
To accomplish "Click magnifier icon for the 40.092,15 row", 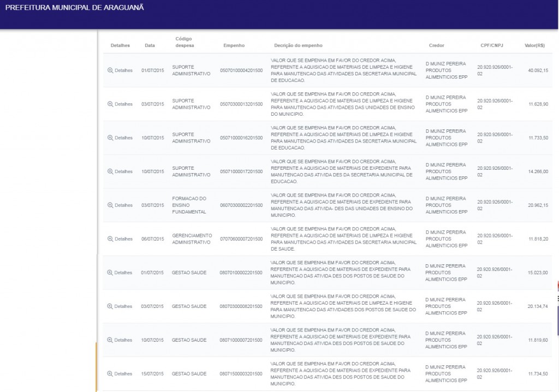I will [110, 70].
